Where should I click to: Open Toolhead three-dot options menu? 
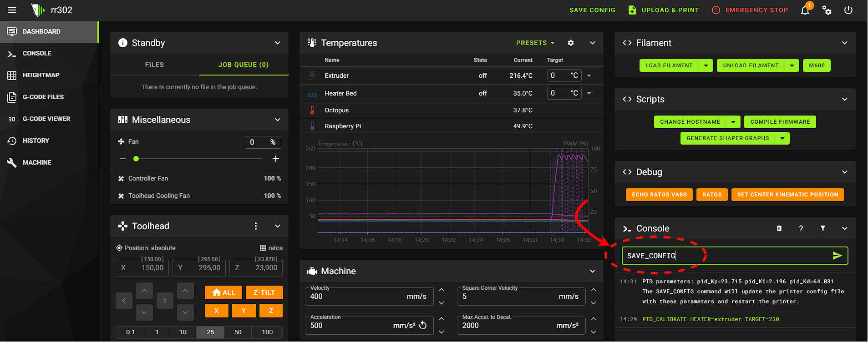coord(256,226)
